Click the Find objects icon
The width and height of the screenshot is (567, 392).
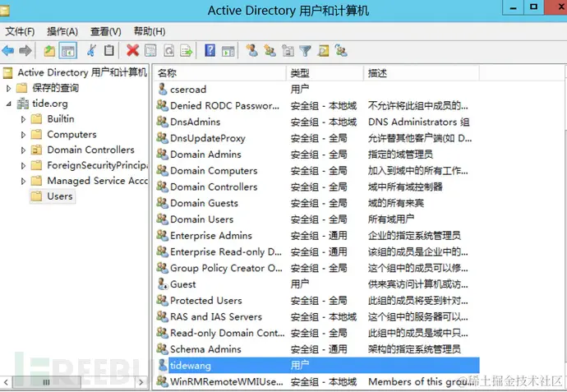point(323,51)
